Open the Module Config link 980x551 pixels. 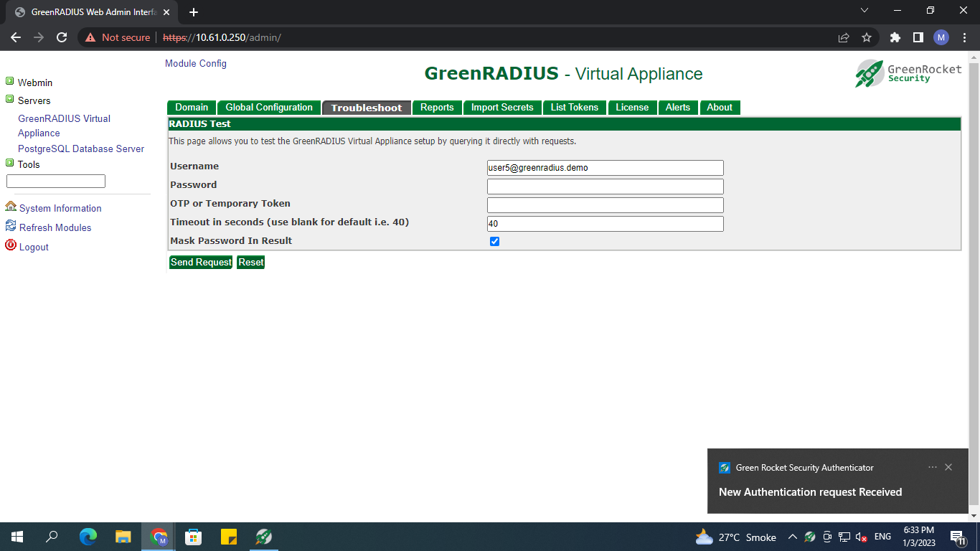196,63
